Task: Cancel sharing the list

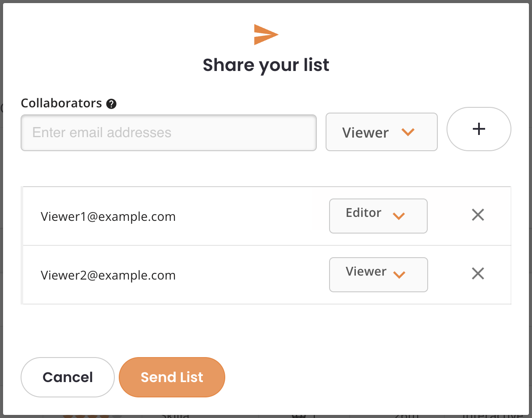Action: point(67,377)
